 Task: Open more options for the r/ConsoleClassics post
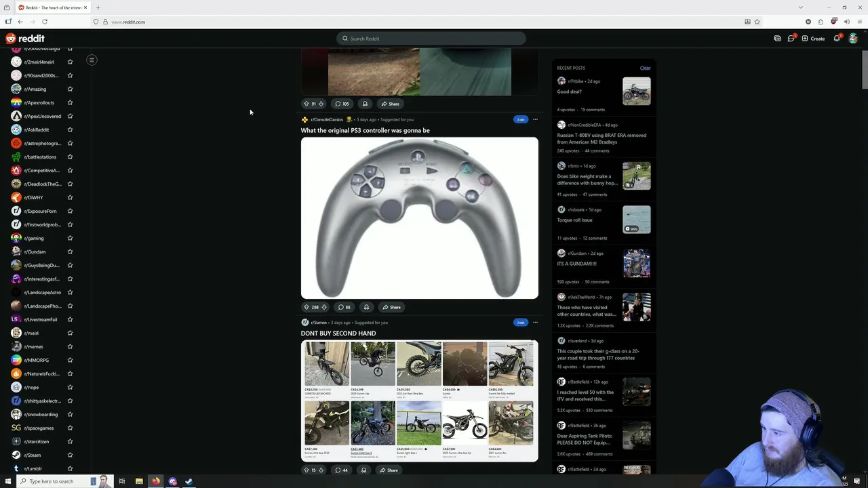pyautogui.click(x=535, y=119)
